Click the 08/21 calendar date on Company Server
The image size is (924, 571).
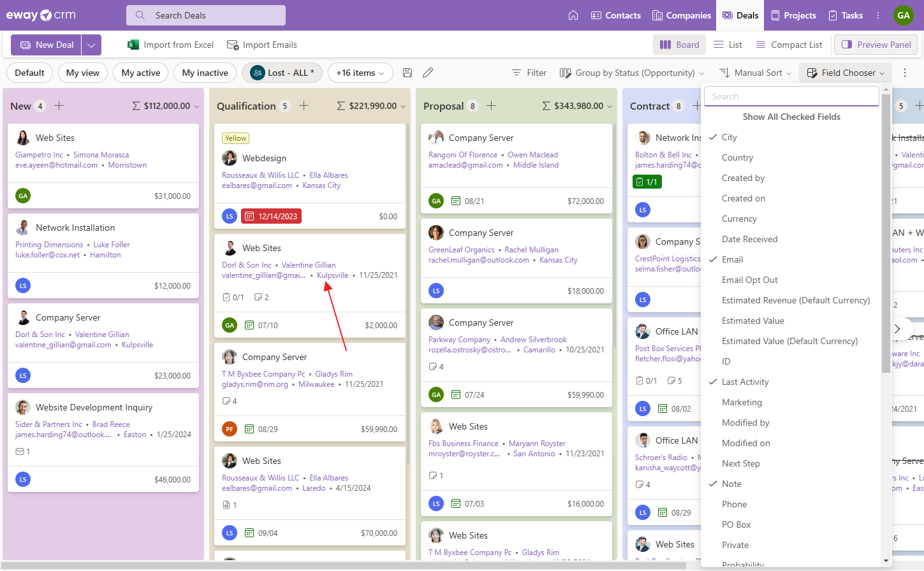(x=468, y=201)
